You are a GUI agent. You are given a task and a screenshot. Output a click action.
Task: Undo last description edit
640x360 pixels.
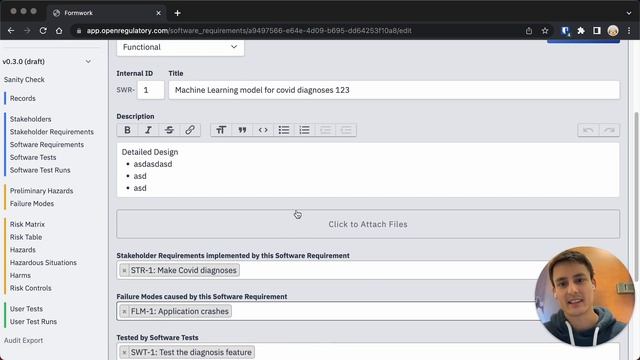point(588,130)
